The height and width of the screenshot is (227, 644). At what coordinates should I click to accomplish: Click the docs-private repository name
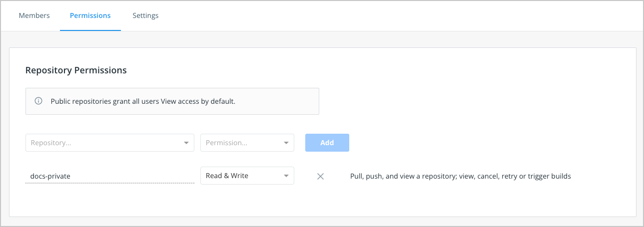[x=50, y=176]
